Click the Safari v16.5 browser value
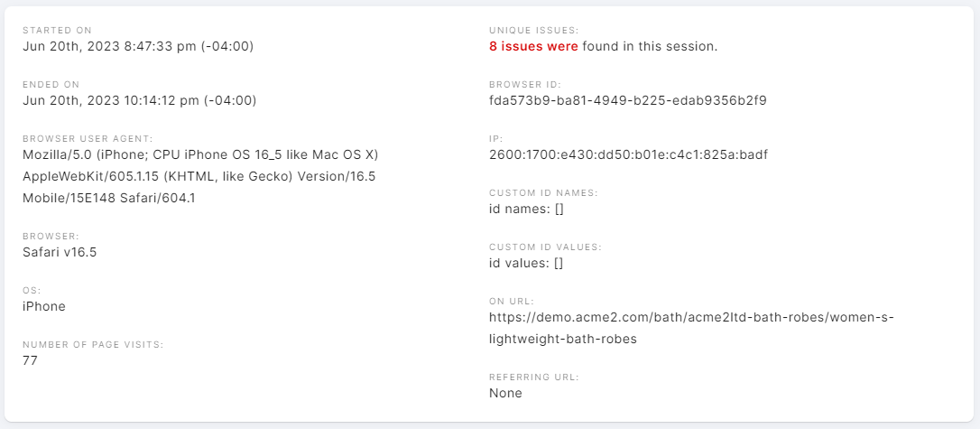 (60, 252)
